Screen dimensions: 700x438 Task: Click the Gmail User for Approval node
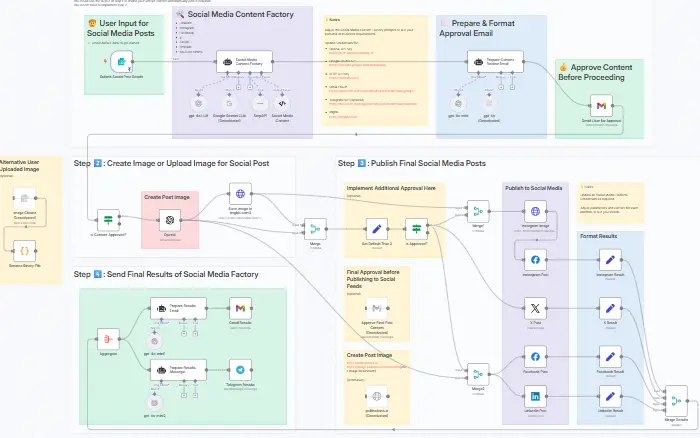coord(601,106)
